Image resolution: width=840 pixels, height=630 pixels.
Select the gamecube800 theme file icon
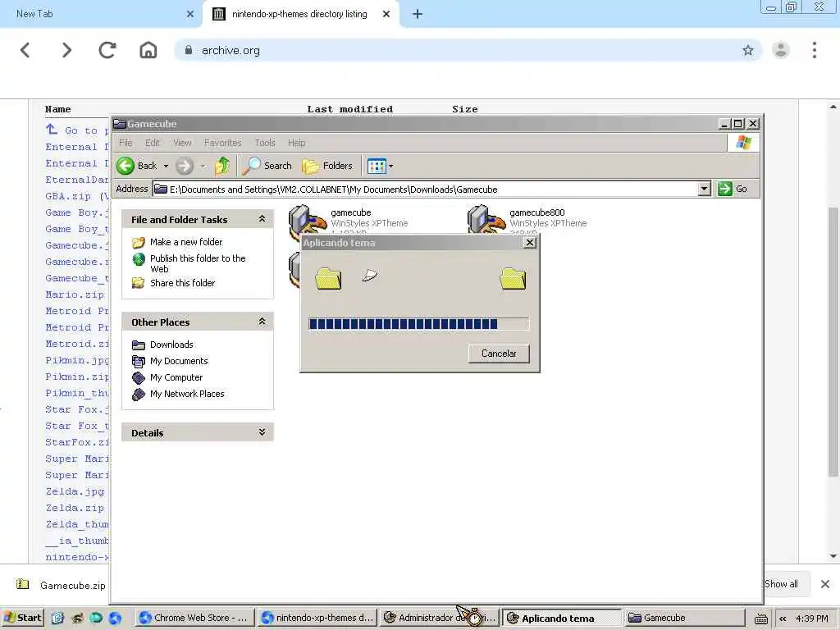coord(486,220)
